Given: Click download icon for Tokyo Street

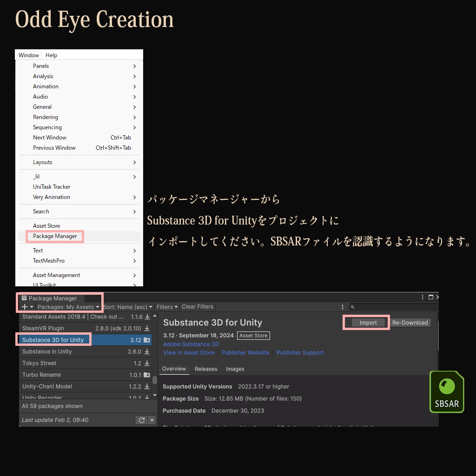Looking at the screenshot, I should (x=147, y=363).
